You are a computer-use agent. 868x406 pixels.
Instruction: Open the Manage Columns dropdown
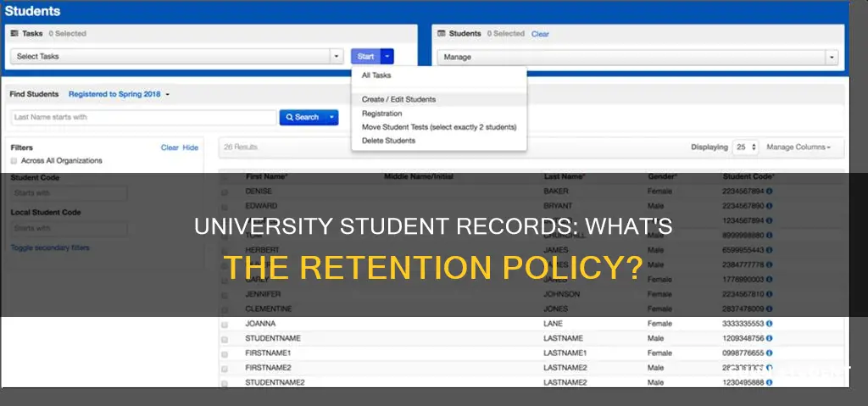coord(798,147)
